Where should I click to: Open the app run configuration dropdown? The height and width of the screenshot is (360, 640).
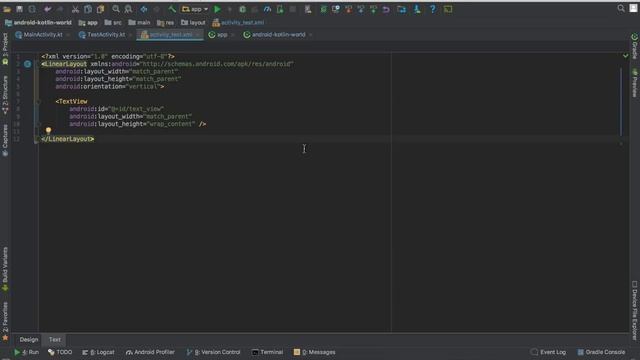(x=195, y=9)
